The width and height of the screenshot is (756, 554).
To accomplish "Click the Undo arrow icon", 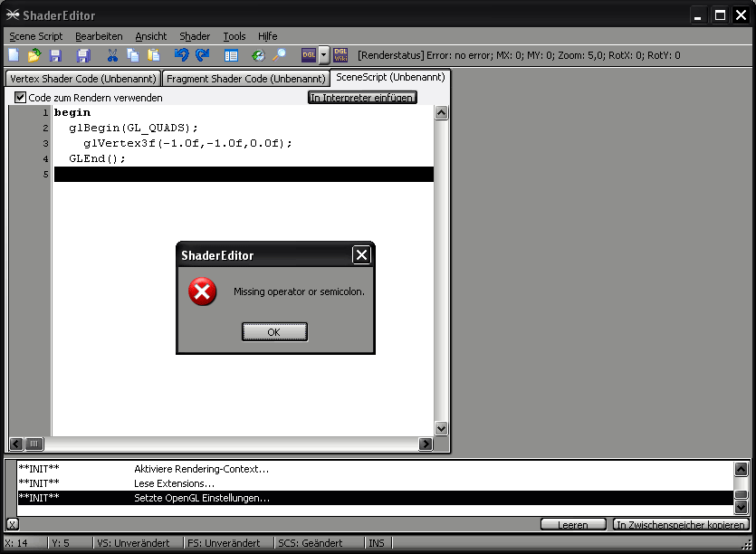I will (181, 55).
